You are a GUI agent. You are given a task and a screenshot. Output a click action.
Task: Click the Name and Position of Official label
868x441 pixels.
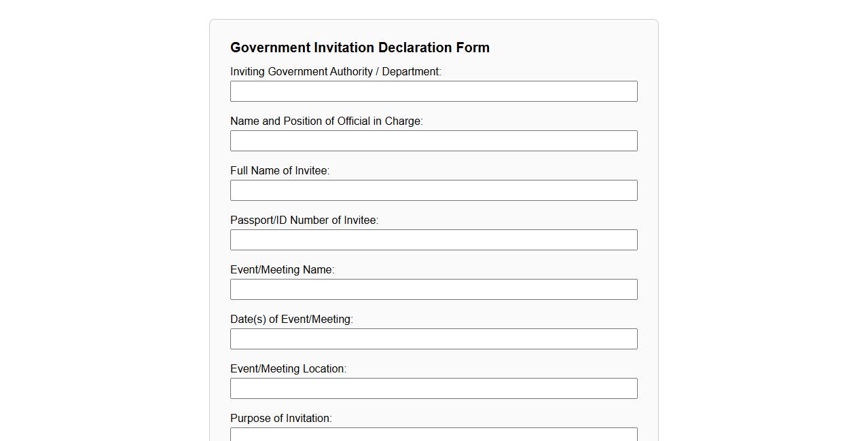pos(326,121)
